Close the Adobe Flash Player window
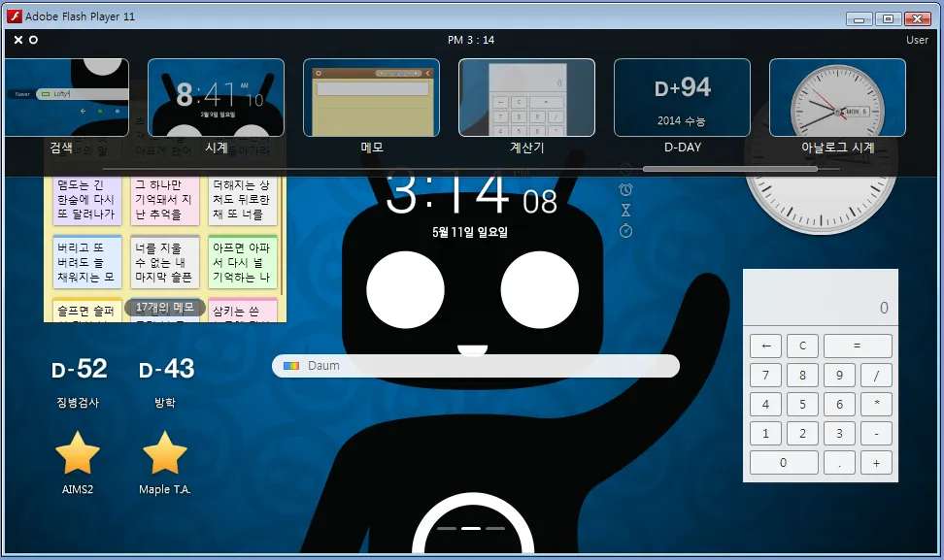This screenshot has width=944, height=560. (918, 19)
